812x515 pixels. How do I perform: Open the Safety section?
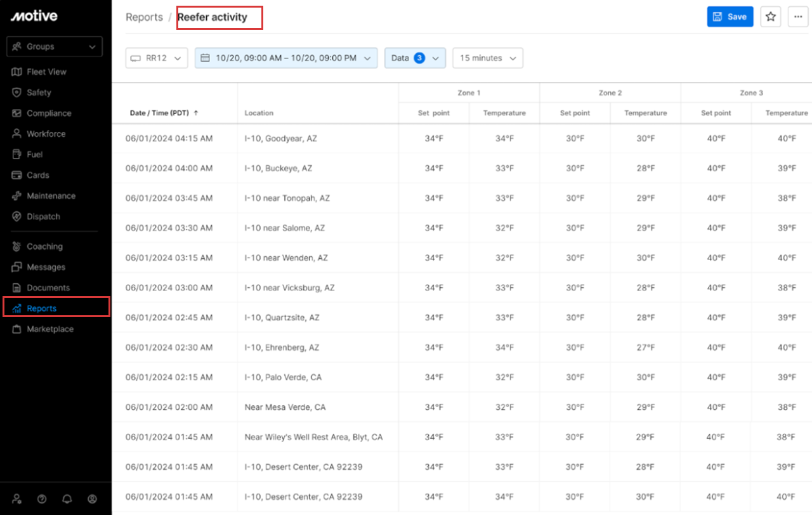point(39,93)
